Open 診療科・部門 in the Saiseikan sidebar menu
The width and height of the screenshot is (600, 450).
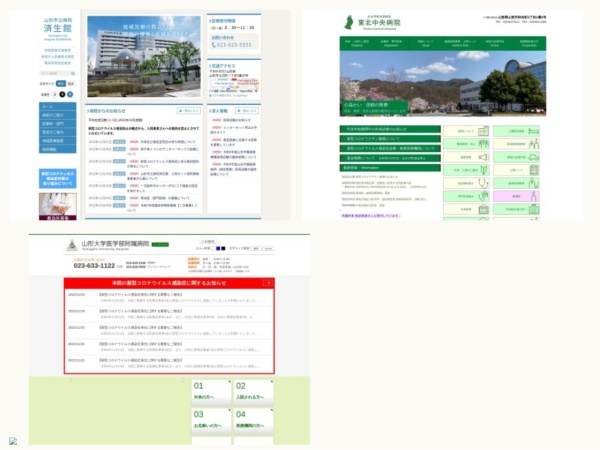click(57, 124)
